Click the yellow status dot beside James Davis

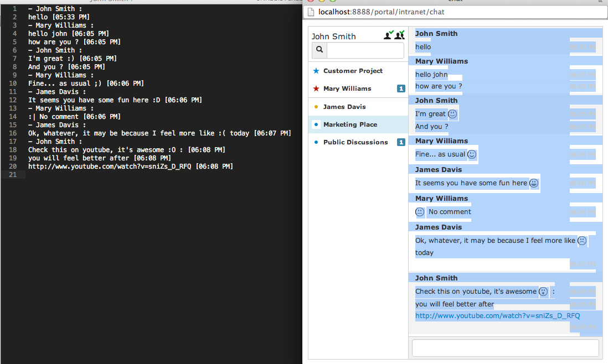coord(316,107)
